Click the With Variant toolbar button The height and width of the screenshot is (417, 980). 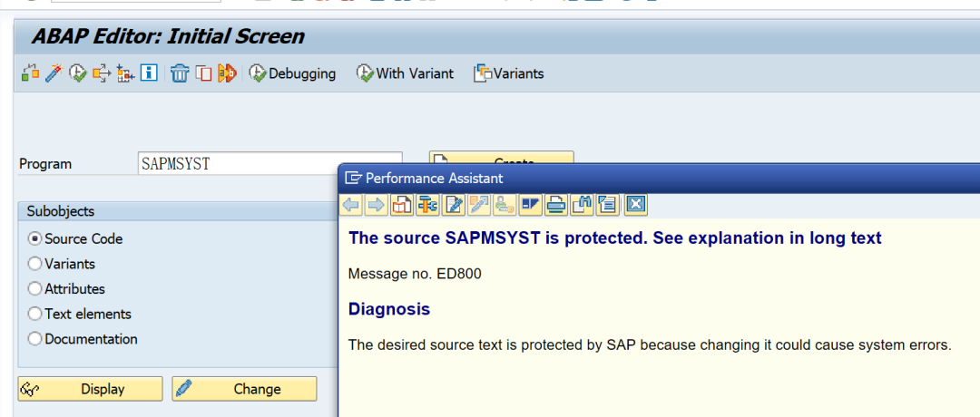405,73
